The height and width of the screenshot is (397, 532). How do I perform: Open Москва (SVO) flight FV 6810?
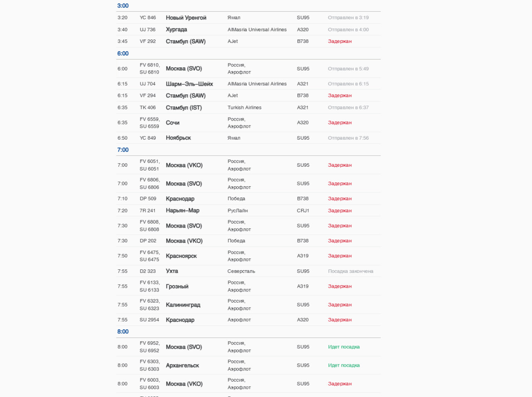[x=184, y=69]
